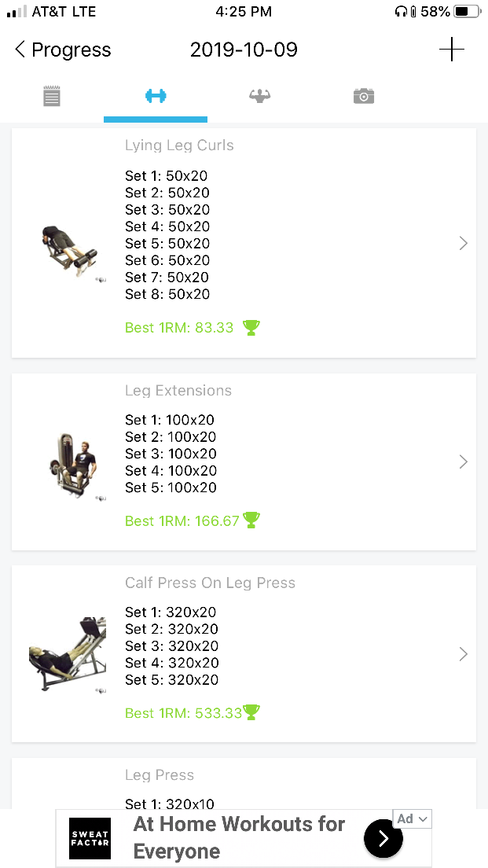Expand Calf Press On Leg Press chevron
This screenshot has height=868, width=488.
click(463, 654)
